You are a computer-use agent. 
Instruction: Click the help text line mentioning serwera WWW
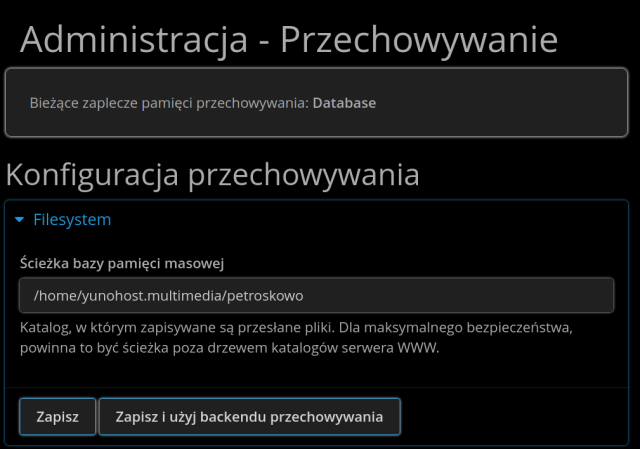tap(229, 351)
